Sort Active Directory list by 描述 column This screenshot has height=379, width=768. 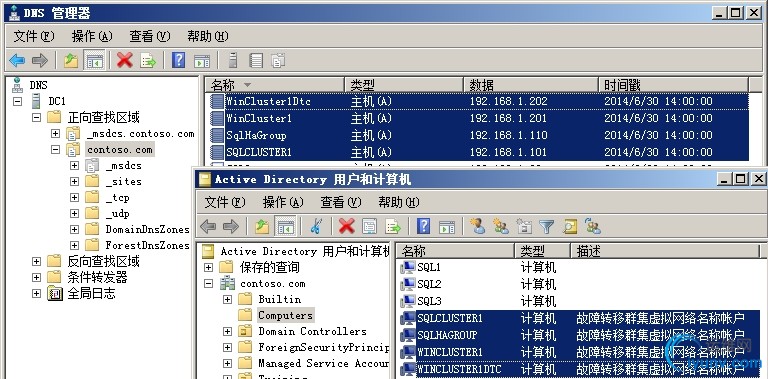pyautogui.click(x=666, y=251)
